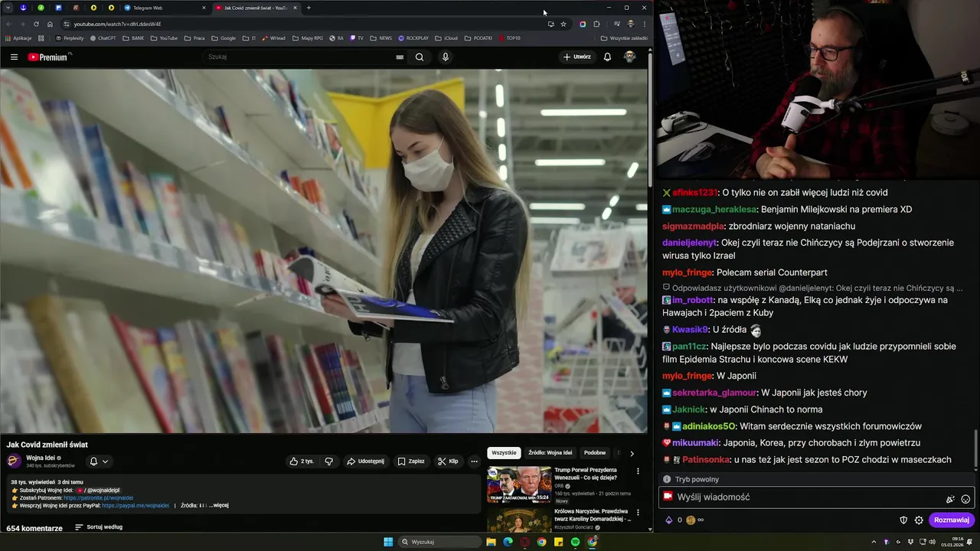
Task: Open the taskbar volume icon
Action: 933,542
